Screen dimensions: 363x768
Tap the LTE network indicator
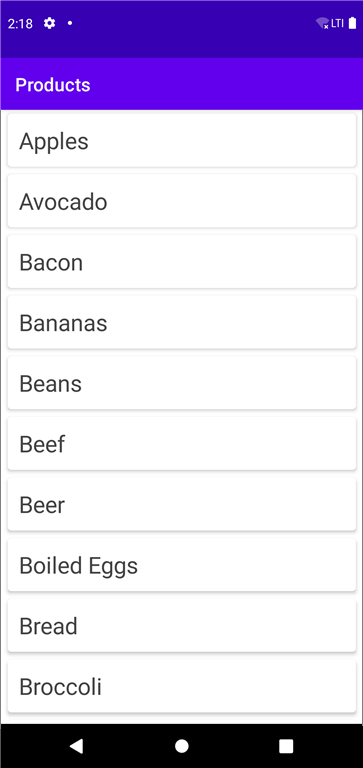pos(338,23)
